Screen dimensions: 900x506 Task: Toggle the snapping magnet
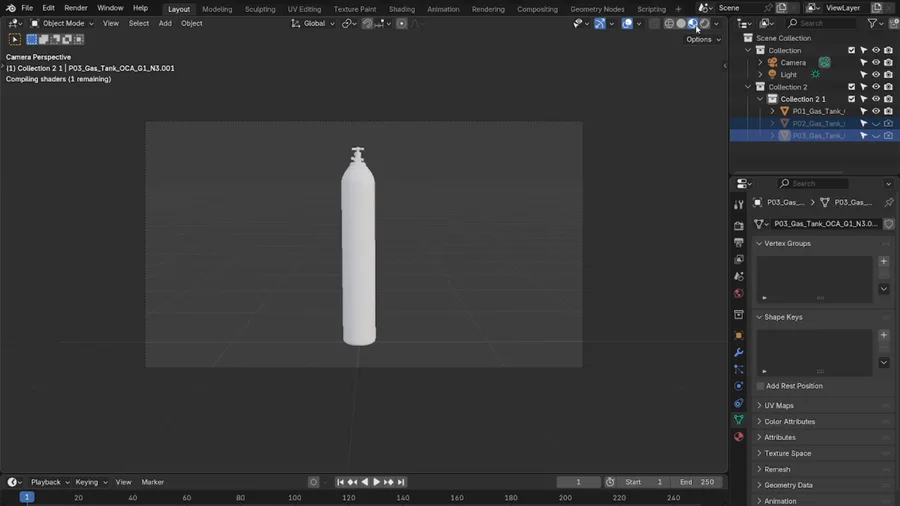(x=367, y=24)
